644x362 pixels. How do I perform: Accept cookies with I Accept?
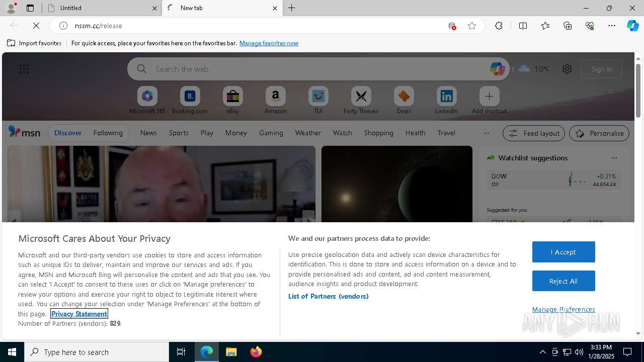click(x=563, y=252)
